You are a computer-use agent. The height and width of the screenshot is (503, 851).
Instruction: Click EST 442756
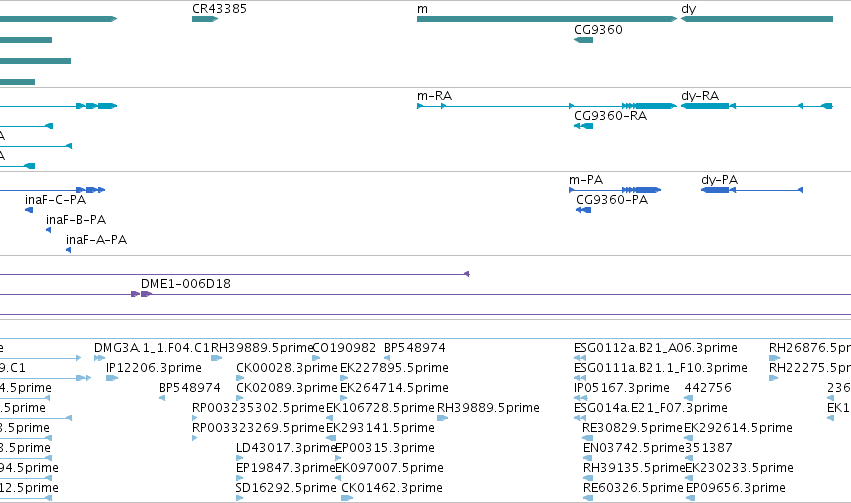point(708,388)
